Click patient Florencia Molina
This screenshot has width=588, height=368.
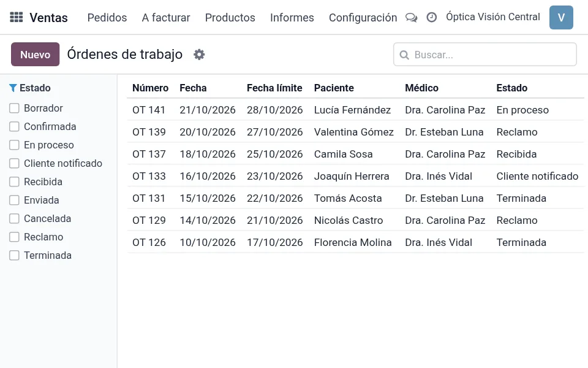353,243
